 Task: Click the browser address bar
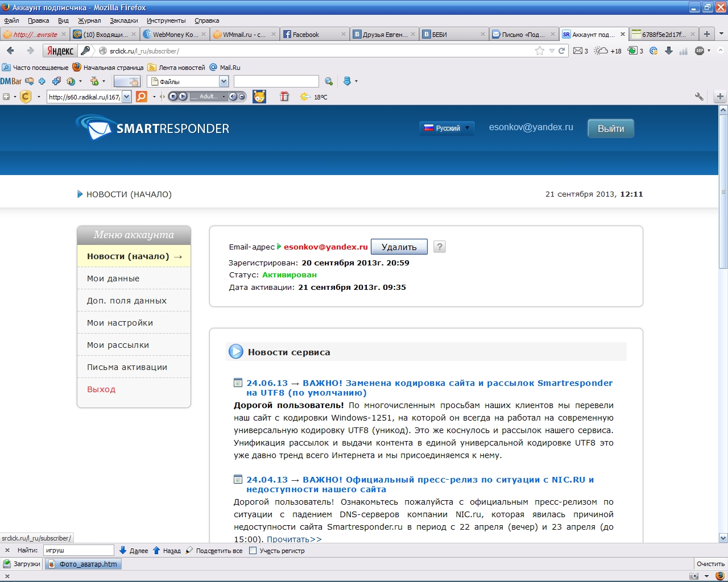318,51
